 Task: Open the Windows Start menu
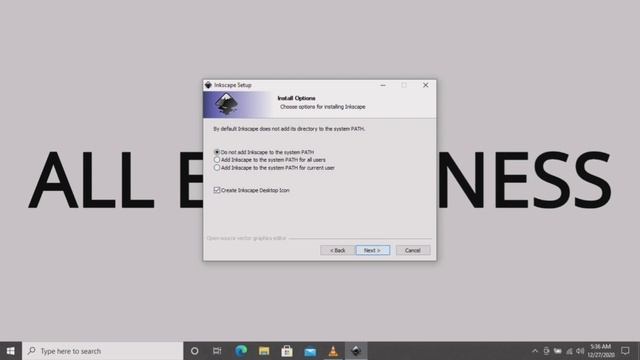(x=11, y=351)
